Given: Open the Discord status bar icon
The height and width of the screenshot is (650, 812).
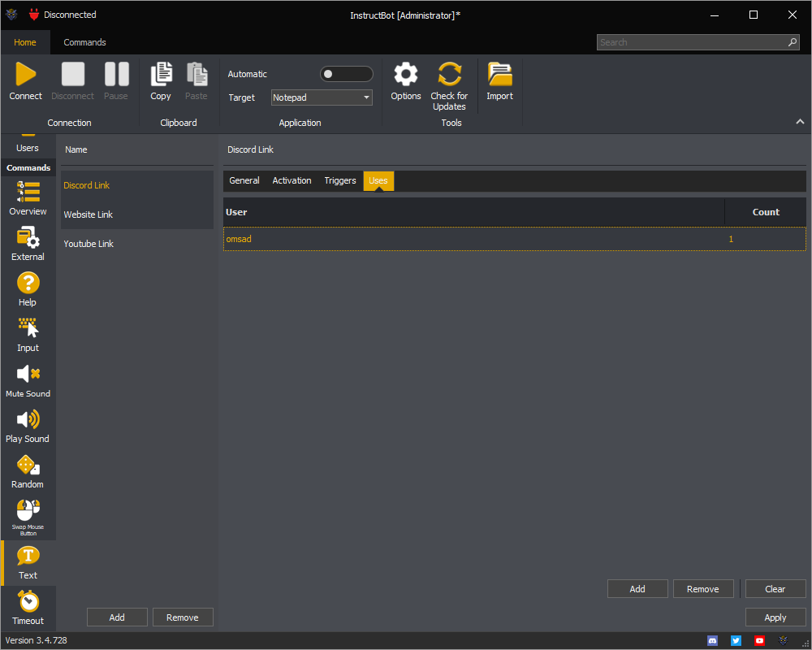Looking at the screenshot, I should (x=712, y=640).
